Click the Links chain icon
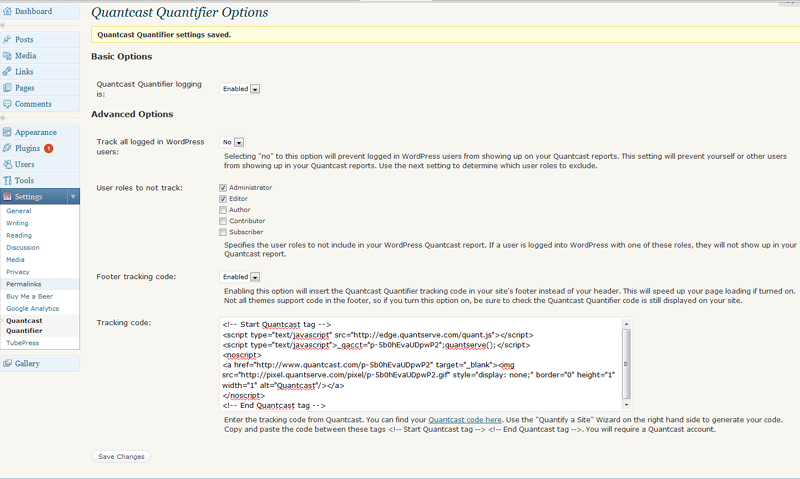The width and height of the screenshot is (800, 479). tap(7, 71)
